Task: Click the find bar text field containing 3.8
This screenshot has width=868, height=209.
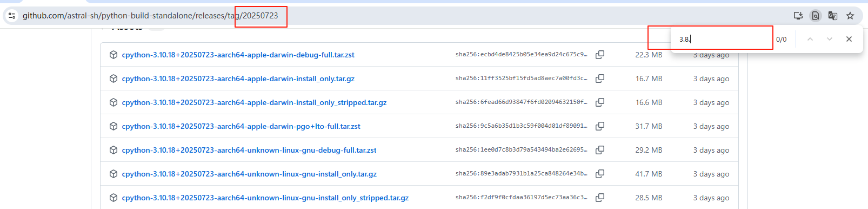Action: click(x=724, y=39)
